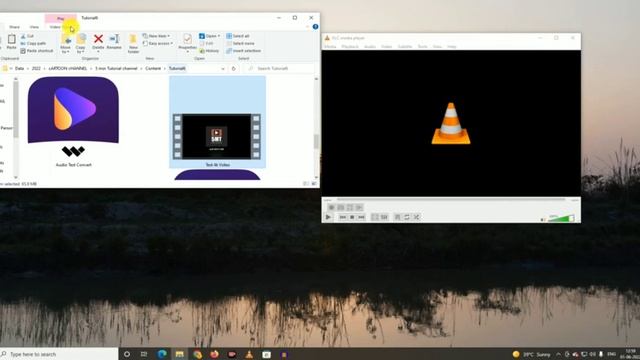Collapse the Explorer ribbon with the chevron

pyautogui.click(x=307, y=27)
